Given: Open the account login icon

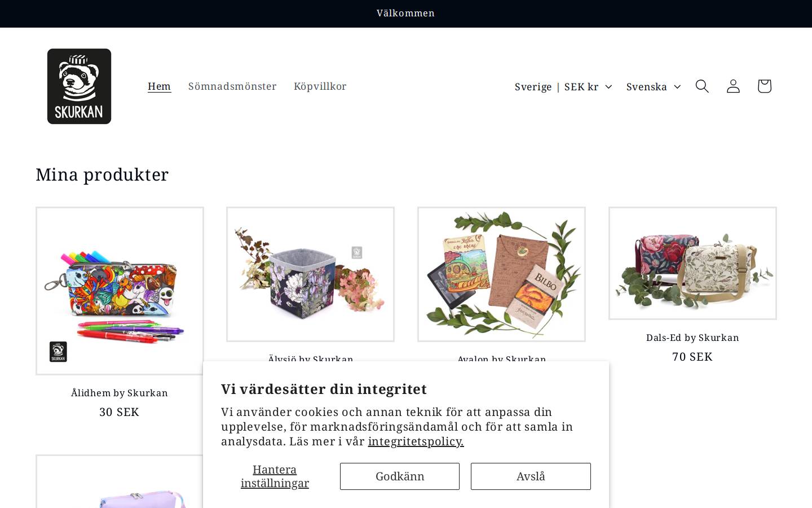Looking at the screenshot, I should point(733,86).
